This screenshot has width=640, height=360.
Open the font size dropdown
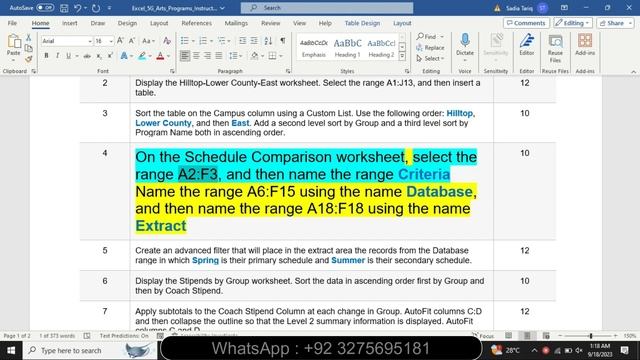[111, 41]
